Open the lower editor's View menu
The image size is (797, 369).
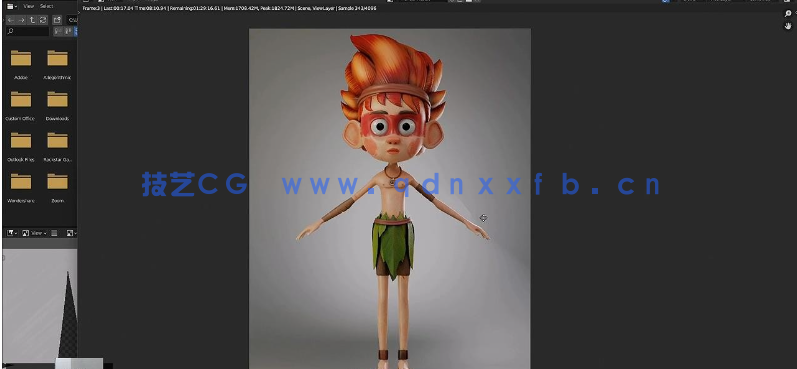click(36, 233)
